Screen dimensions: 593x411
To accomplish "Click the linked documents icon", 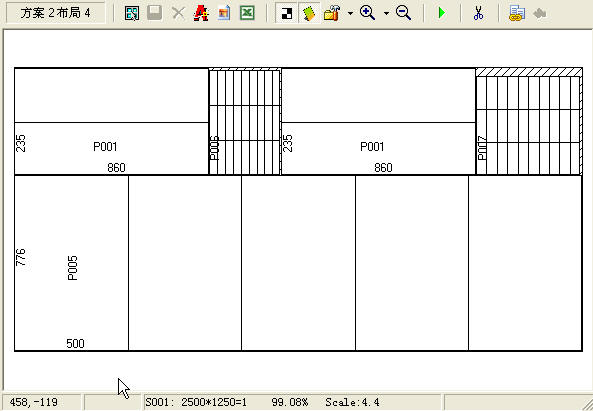I will point(517,14).
